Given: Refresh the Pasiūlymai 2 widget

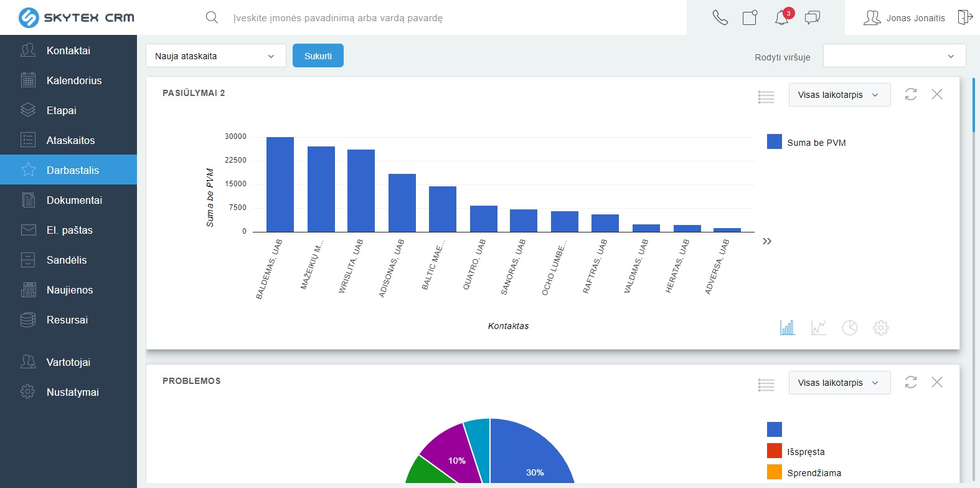Looking at the screenshot, I should click(x=911, y=94).
